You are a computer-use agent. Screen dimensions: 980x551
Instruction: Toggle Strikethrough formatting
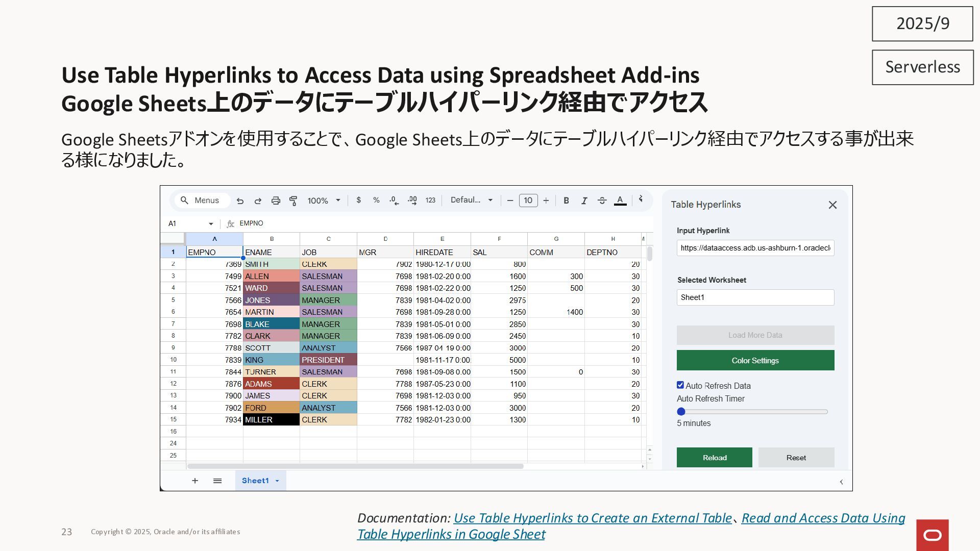[x=602, y=201]
